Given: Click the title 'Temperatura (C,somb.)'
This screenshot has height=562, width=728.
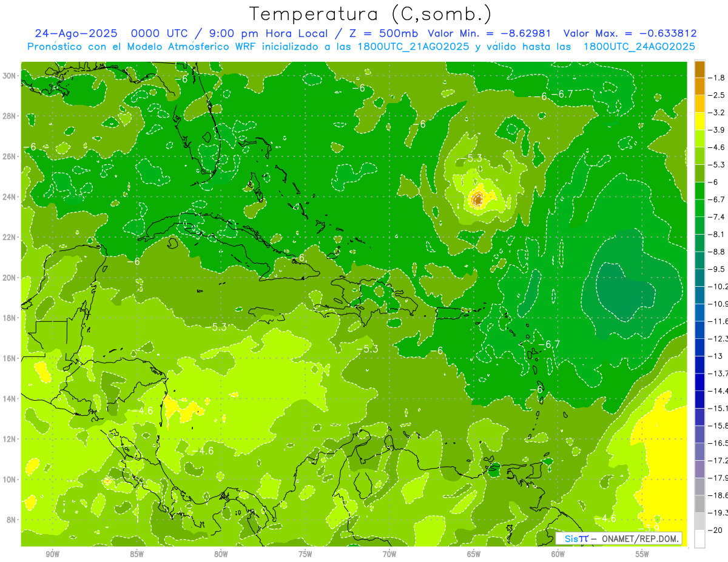Looking at the screenshot, I should tap(370, 13).
